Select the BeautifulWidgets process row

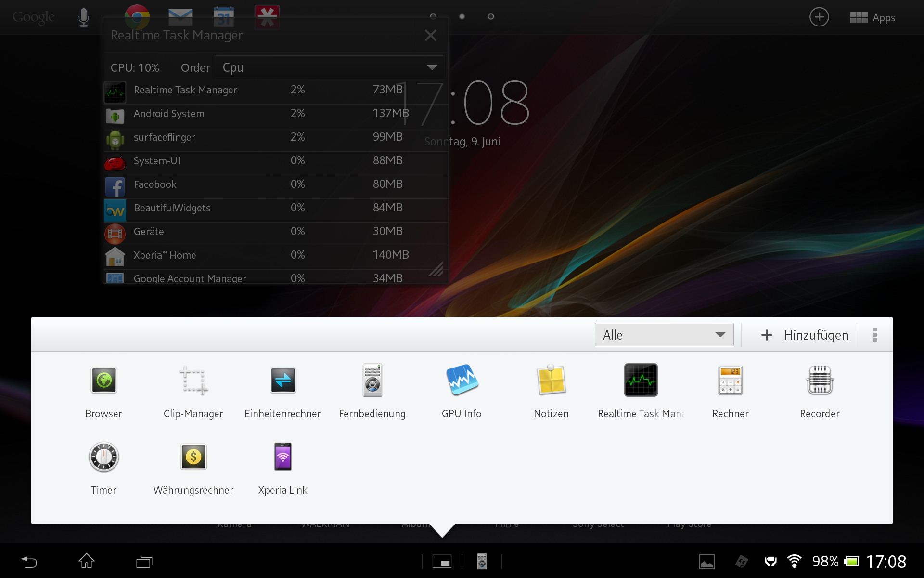coord(276,210)
